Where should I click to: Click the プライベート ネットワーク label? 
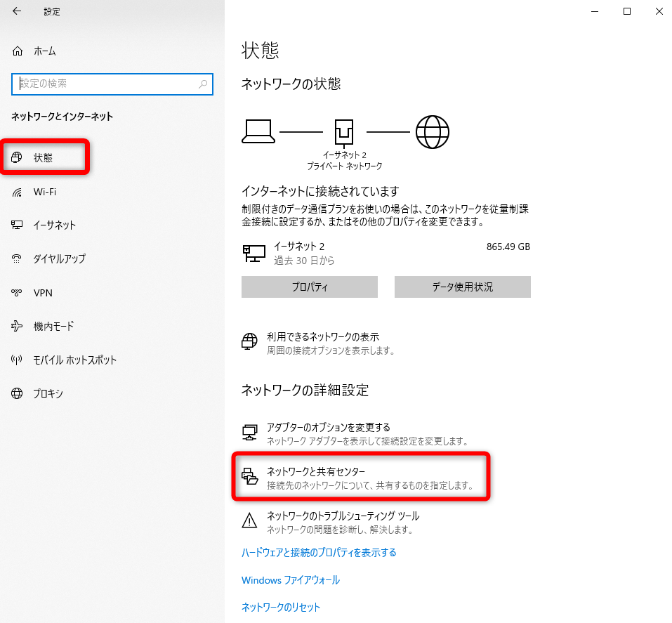[x=344, y=166]
